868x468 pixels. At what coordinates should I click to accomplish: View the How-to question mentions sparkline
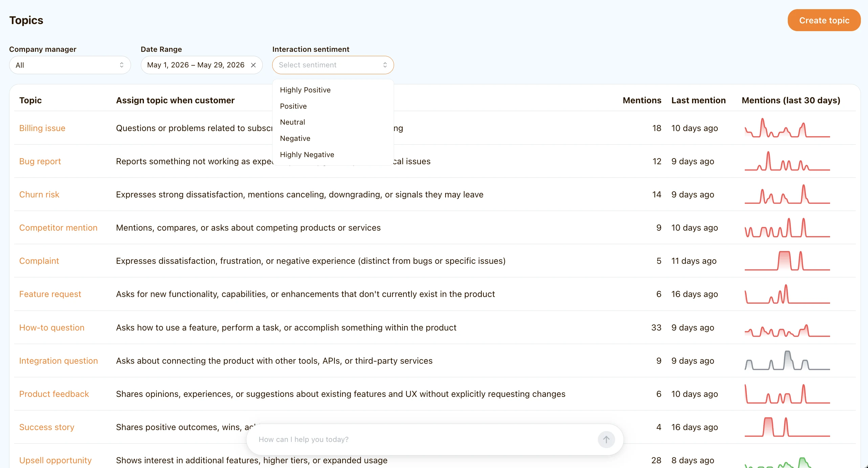pos(787,330)
